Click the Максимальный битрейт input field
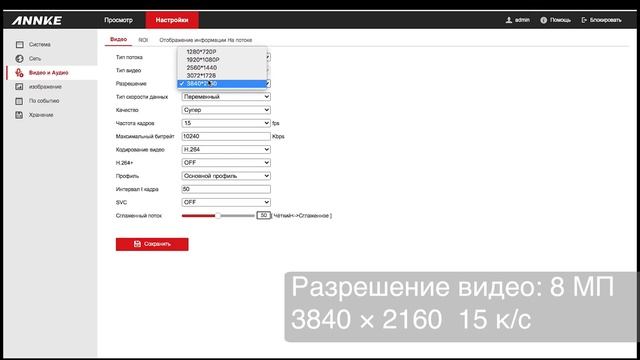640x360 pixels. click(226, 136)
